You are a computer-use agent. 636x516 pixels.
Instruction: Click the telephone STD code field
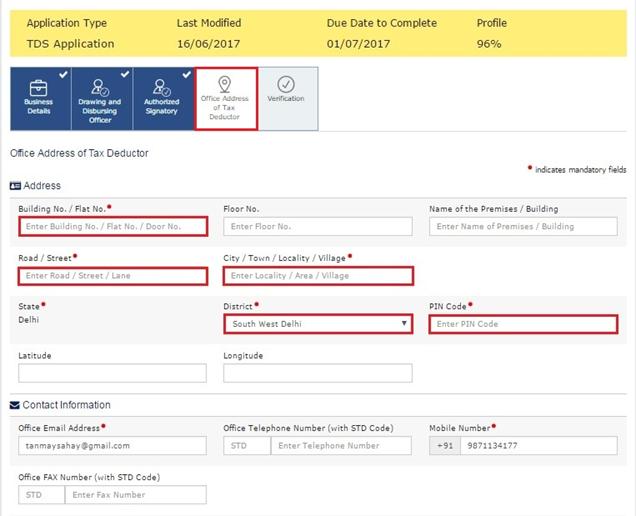click(247, 445)
